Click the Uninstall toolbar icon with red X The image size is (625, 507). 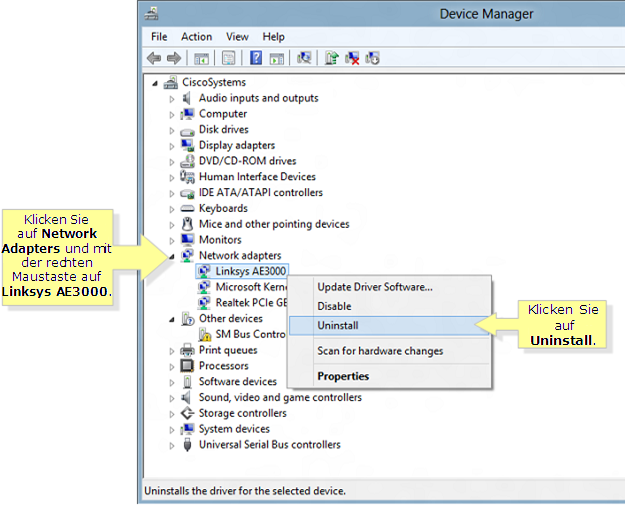pyautogui.click(x=352, y=58)
